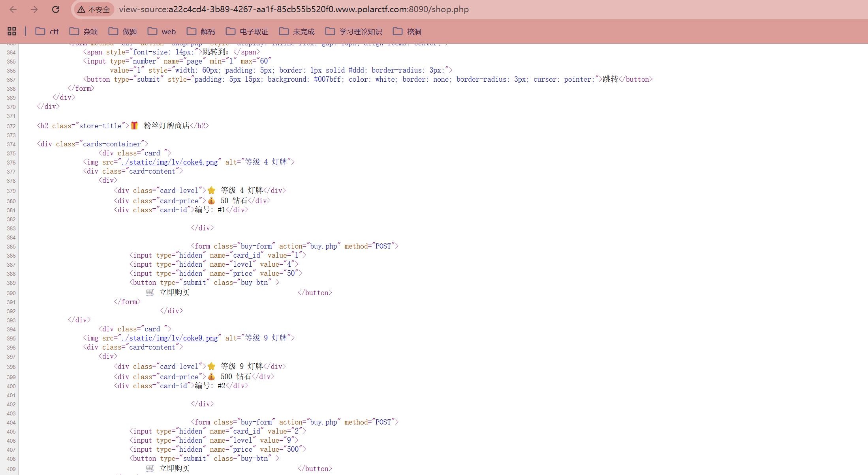Click the store-title h2 line text
Viewport: 868px width, 475px height.
(x=122, y=126)
